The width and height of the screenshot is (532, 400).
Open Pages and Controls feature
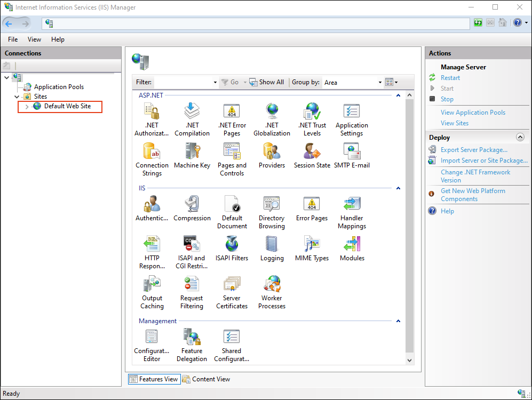[232, 159]
